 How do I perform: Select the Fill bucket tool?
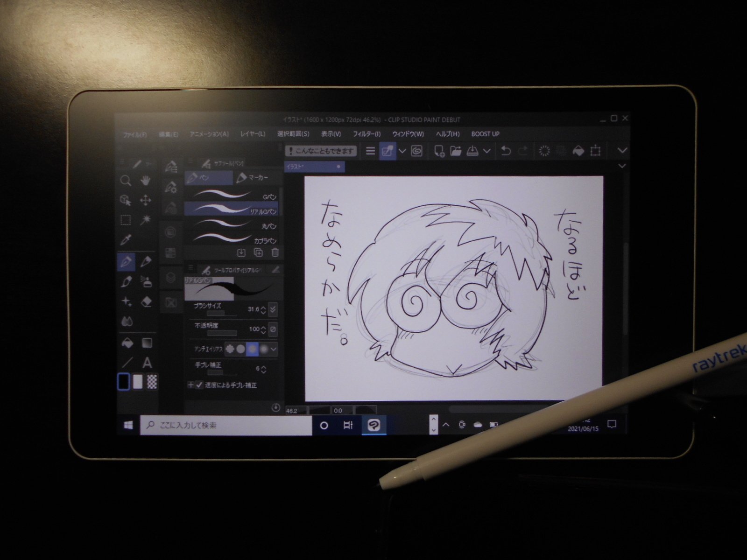(x=127, y=342)
